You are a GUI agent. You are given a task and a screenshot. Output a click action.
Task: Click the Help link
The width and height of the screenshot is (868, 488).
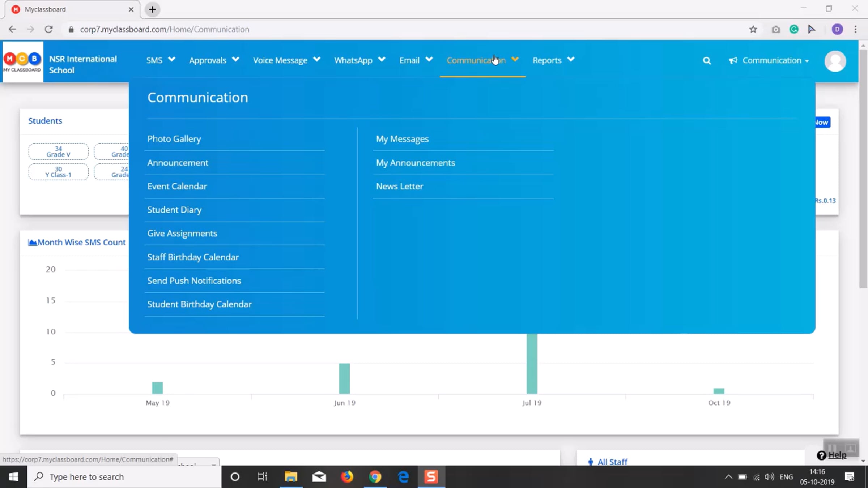pos(832,455)
